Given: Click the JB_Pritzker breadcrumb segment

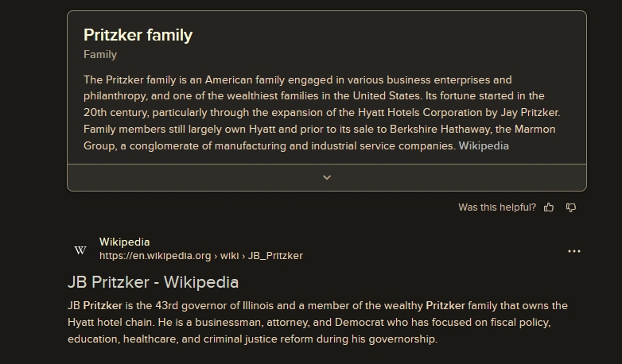Looking at the screenshot, I should 275,256.
